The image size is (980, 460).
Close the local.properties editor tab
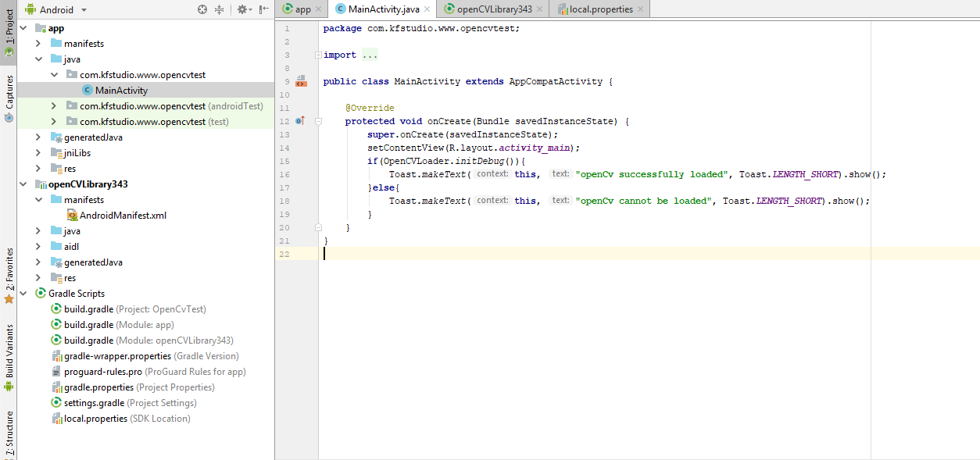[641, 9]
